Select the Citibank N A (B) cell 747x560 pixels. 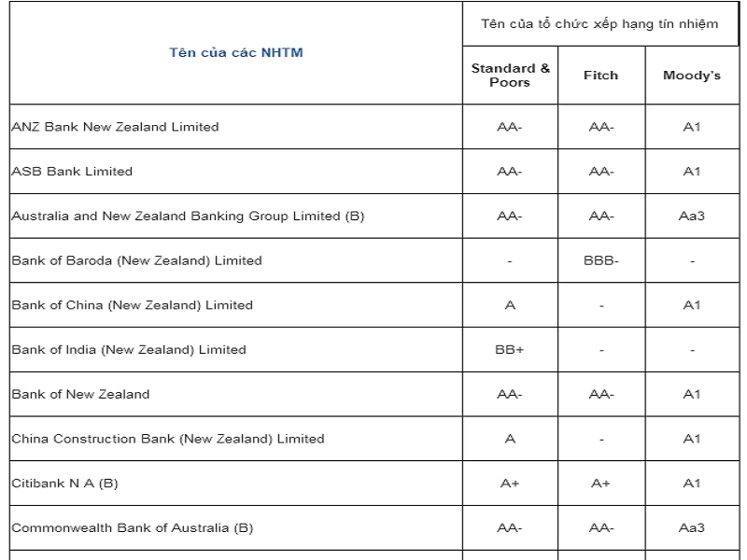tap(64, 483)
